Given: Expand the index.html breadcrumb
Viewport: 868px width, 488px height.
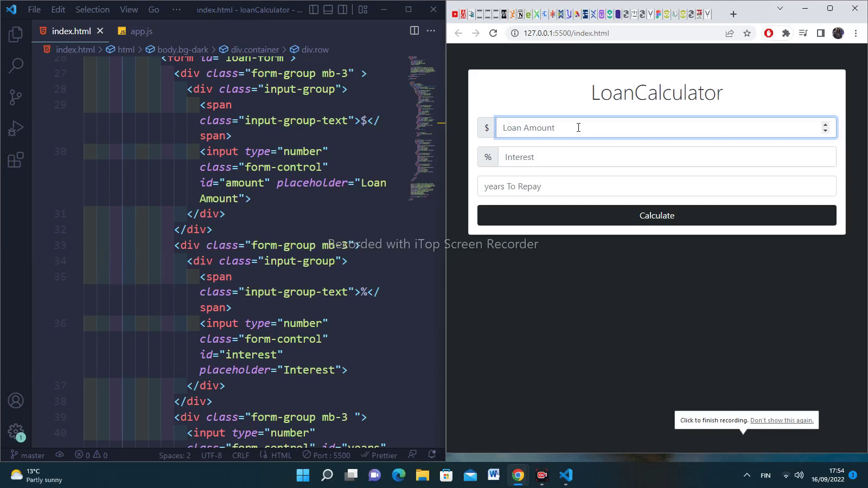Looking at the screenshot, I should [x=69, y=49].
